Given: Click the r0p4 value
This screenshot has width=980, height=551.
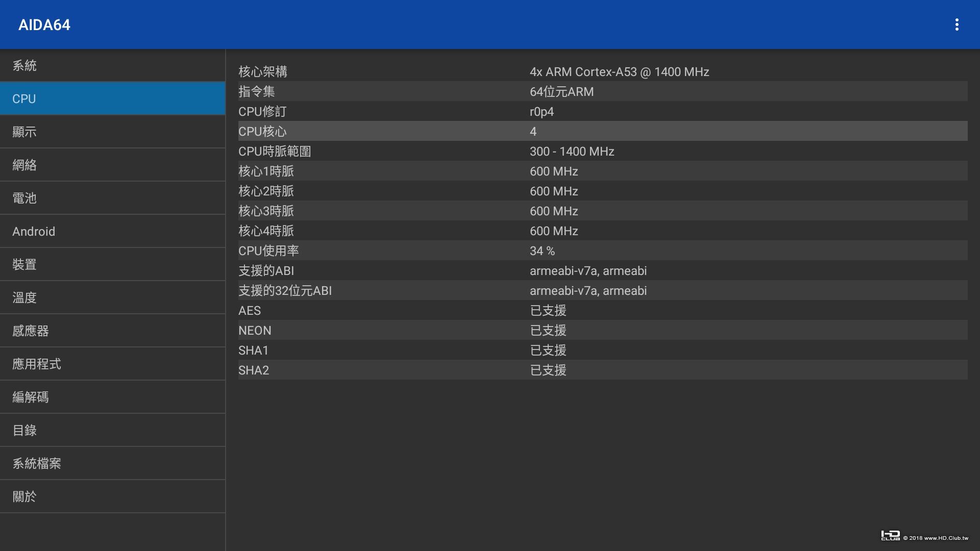Looking at the screenshot, I should point(542,112).
